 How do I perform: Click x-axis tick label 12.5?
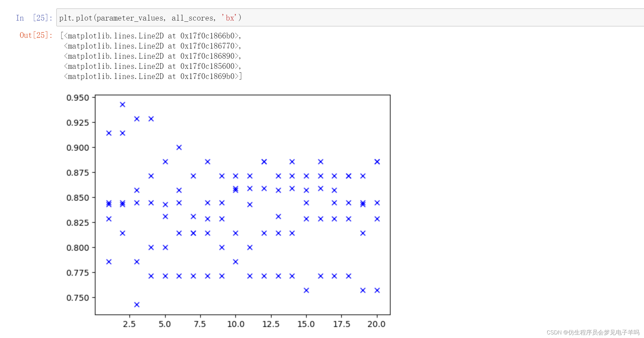click(x=271, y=324)
